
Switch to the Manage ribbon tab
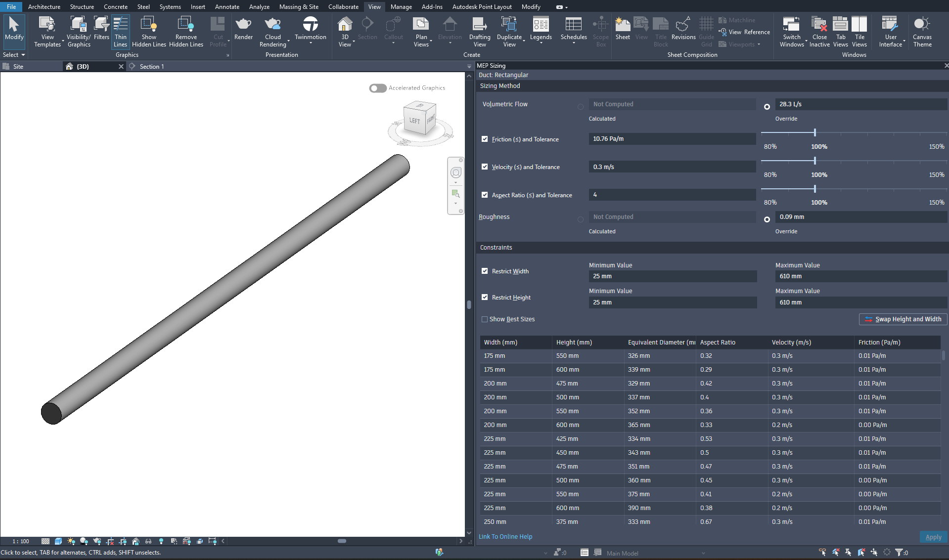pyautogui.click(x=401, y=7)
